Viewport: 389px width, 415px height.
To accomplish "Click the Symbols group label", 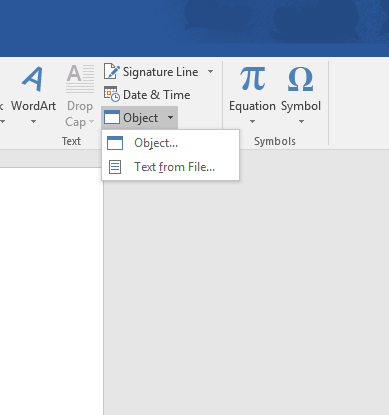I will pos(275,141).
